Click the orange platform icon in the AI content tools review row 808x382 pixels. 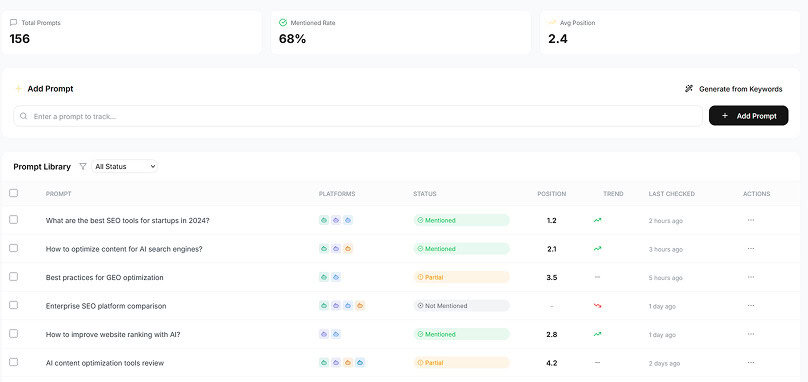point(348,363)
